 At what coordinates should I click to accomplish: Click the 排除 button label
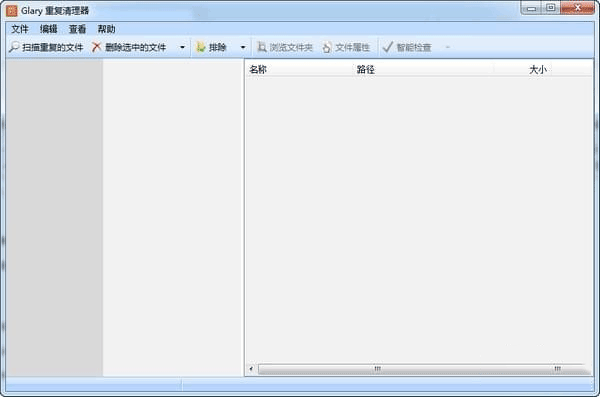(x=217, y=47)
